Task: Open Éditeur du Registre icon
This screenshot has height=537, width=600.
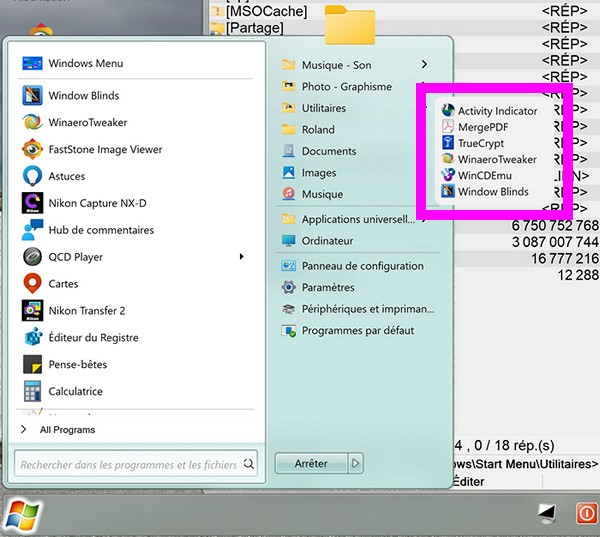Action: 33,337
